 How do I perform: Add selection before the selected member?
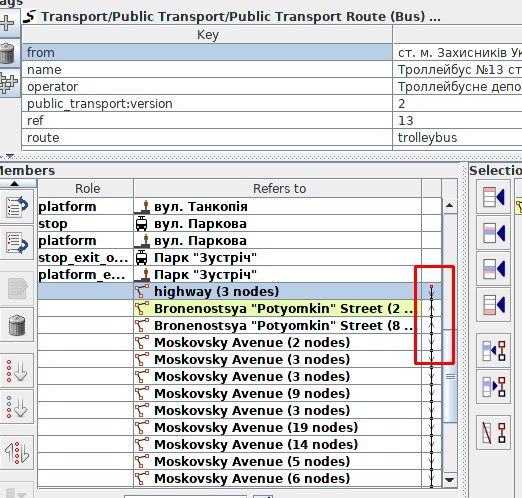tap(493, 233)
